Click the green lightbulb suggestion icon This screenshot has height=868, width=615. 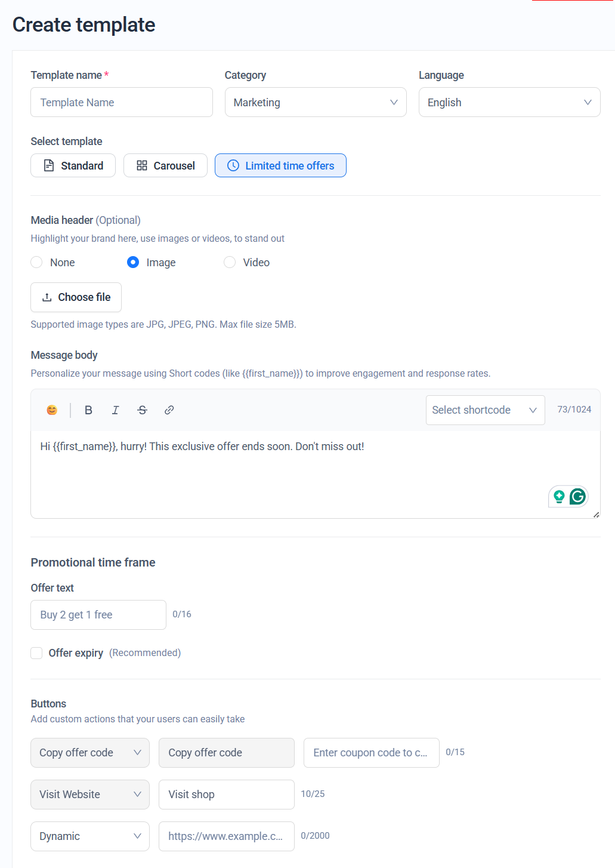(x=559, y=496)
